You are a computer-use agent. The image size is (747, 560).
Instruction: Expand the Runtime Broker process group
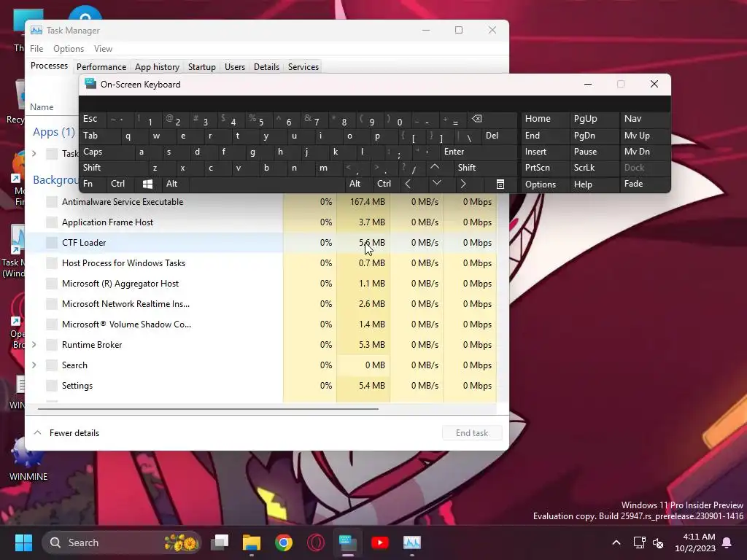click(34, 344)
